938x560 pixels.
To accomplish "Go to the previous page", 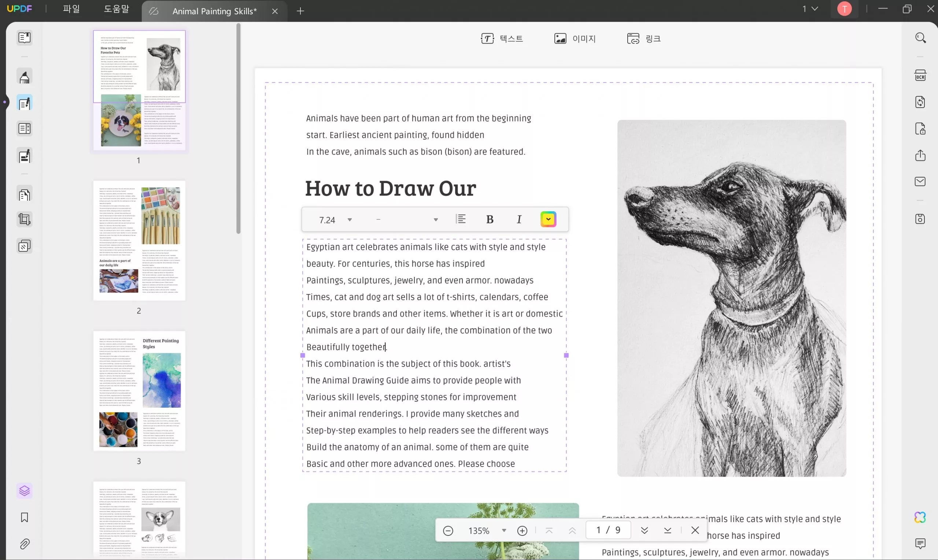I will click(572, 531).
